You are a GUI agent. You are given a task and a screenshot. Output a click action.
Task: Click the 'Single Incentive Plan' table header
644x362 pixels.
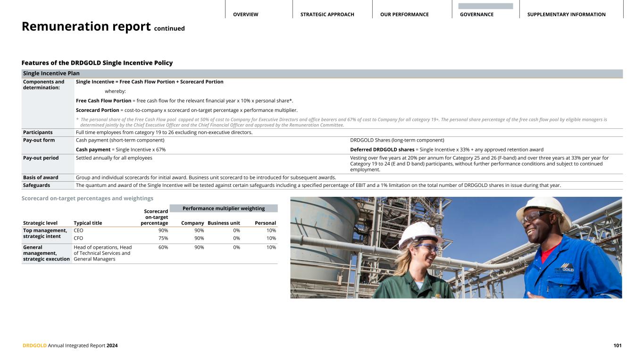[51, 74]
